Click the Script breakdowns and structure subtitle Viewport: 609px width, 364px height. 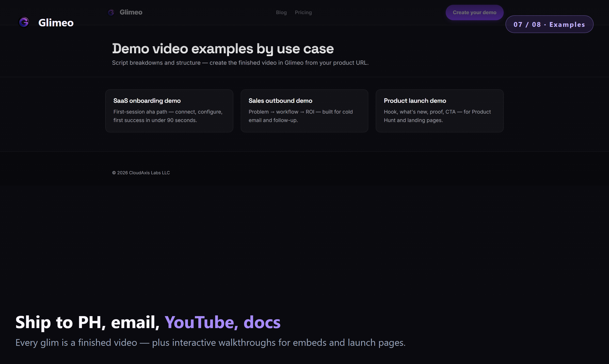click(240, 63)
